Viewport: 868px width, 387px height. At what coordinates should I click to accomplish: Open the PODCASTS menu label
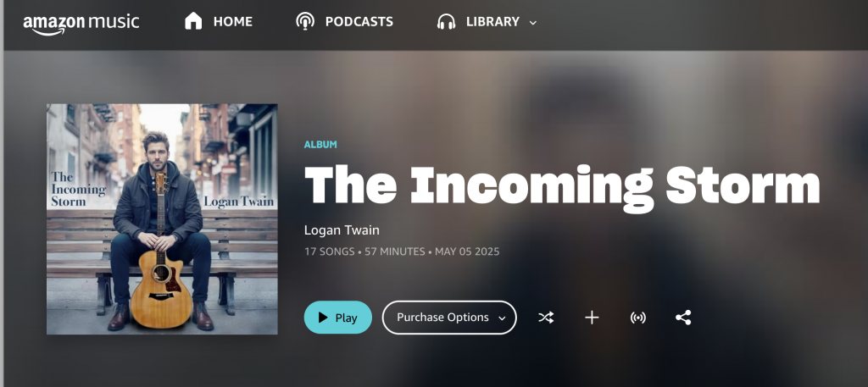tap(359, 21)
